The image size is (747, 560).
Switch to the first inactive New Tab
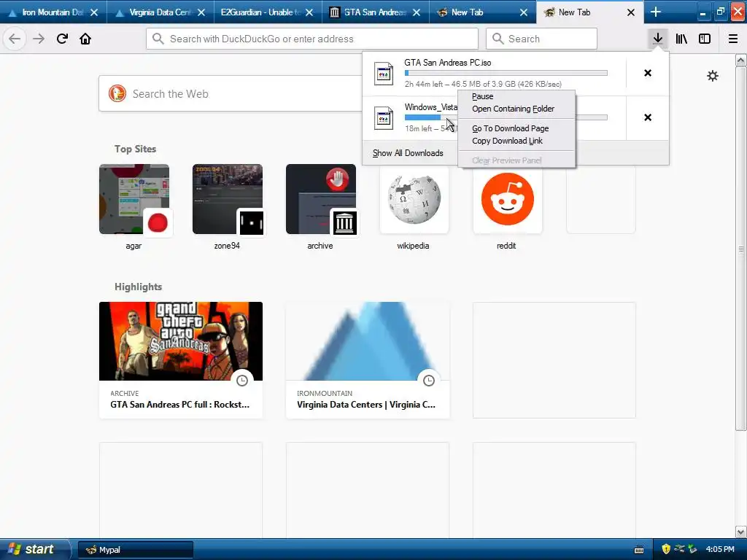[483, 12]
